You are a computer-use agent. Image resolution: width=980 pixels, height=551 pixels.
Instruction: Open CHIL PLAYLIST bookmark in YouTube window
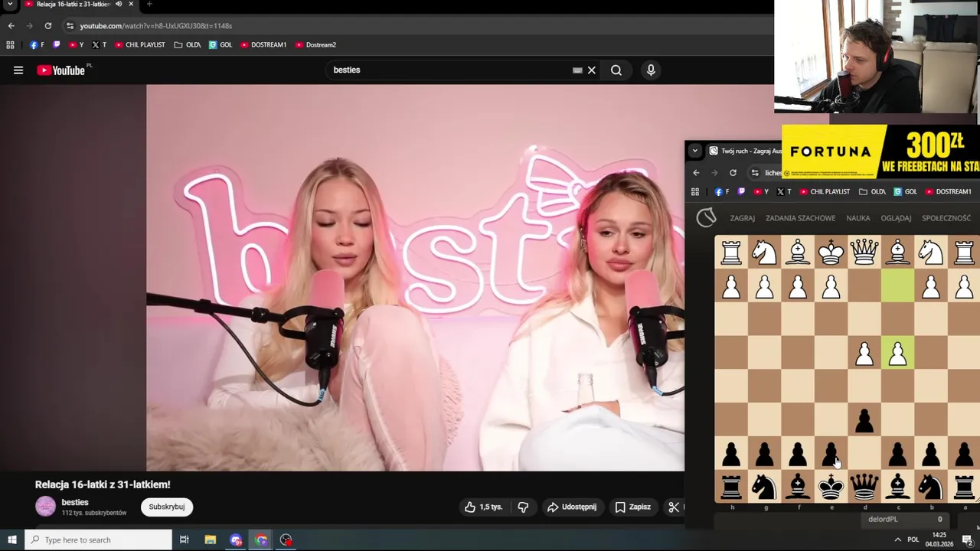point(140,45)
